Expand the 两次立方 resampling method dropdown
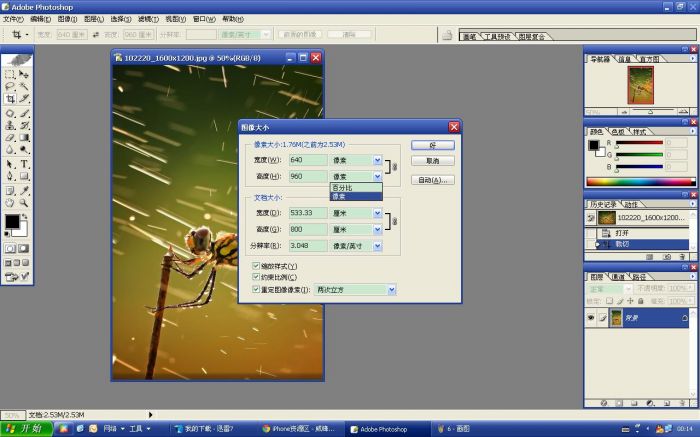Viewport: 700px width, 437px height. (391, 290)
